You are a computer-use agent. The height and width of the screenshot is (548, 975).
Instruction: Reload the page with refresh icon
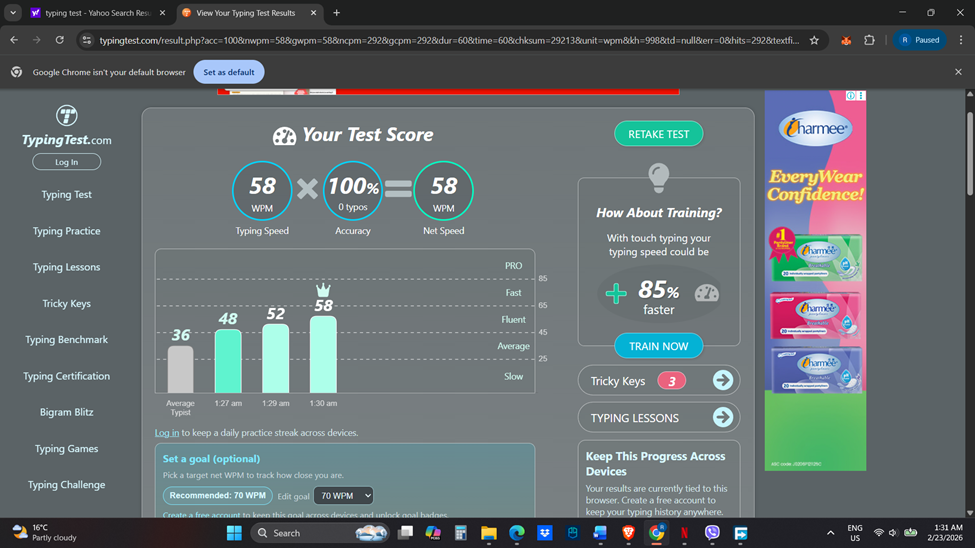pyautogui.click(x=60, y=40)
